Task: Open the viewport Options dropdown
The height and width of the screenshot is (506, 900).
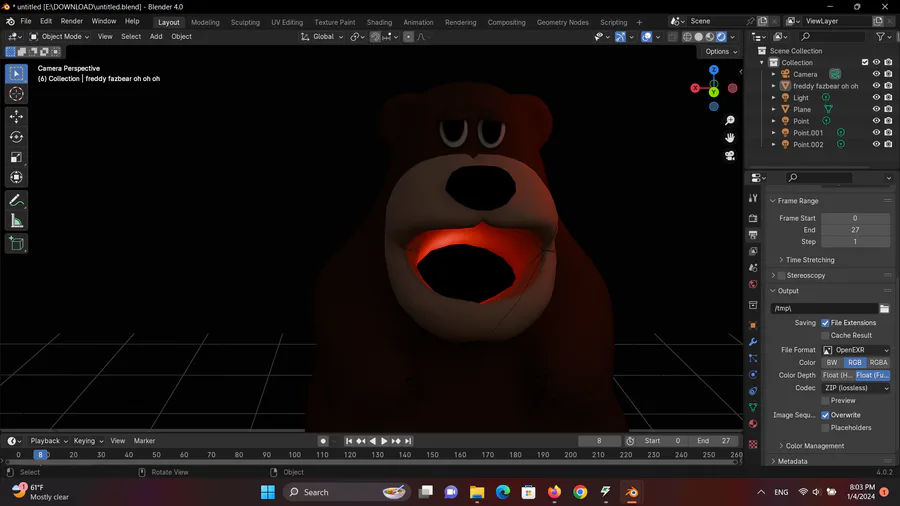Action: click(721, 52)
